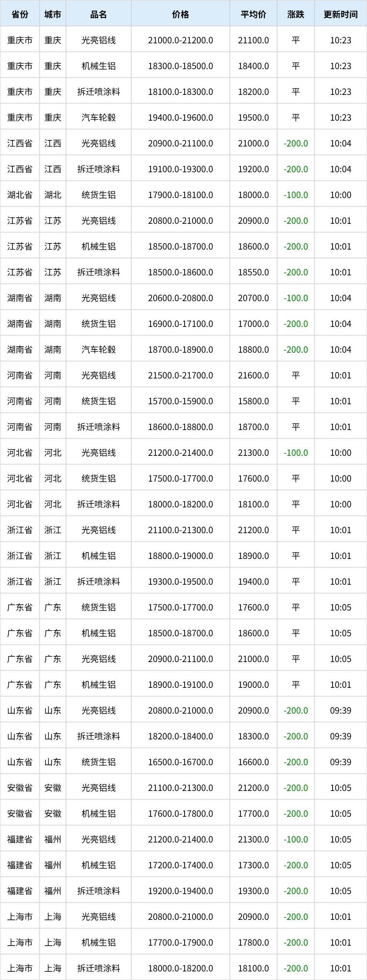This screenshot has height=980, width=367.
Task: Select the 19400.0-19600.0 price range cell
Action: (x=181, y=117)
